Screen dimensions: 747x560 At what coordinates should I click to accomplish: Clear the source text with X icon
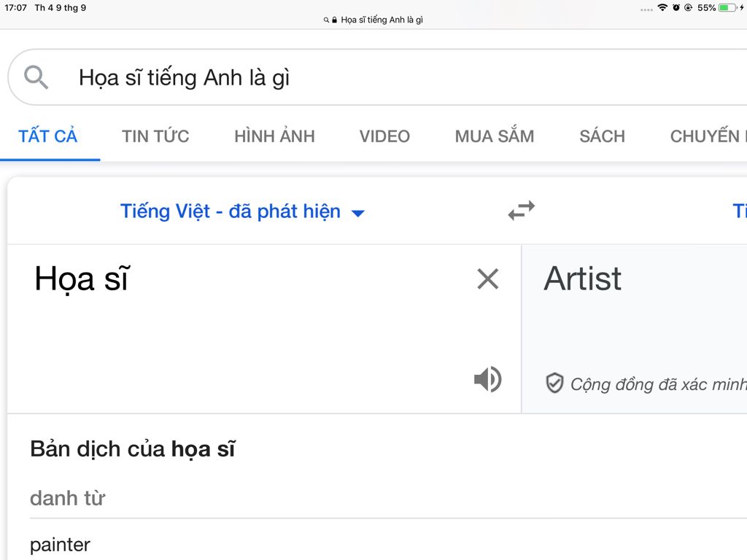tap(487, 279)
